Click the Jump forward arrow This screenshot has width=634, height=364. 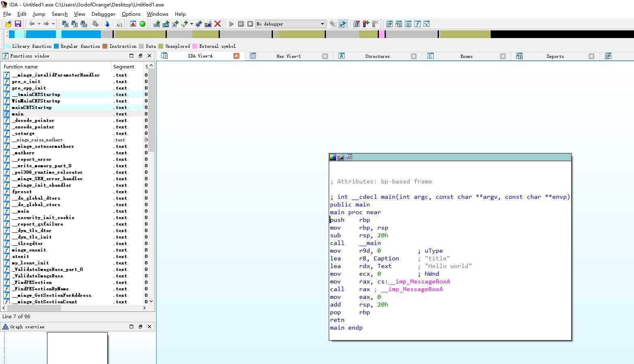46,24
